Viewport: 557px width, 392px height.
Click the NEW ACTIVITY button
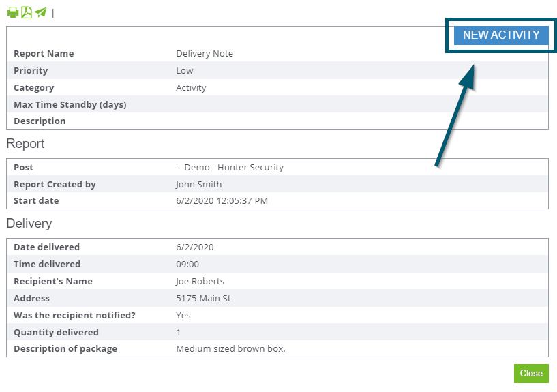501,35
